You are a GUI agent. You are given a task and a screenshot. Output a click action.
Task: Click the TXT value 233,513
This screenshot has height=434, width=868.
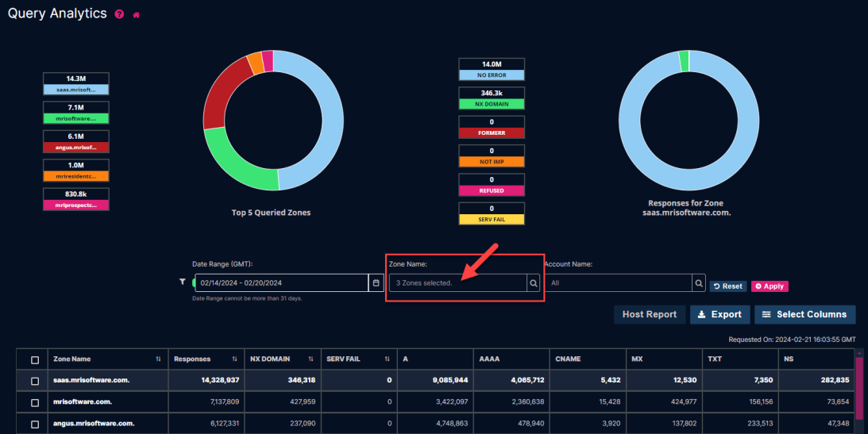tap(760, 423)
